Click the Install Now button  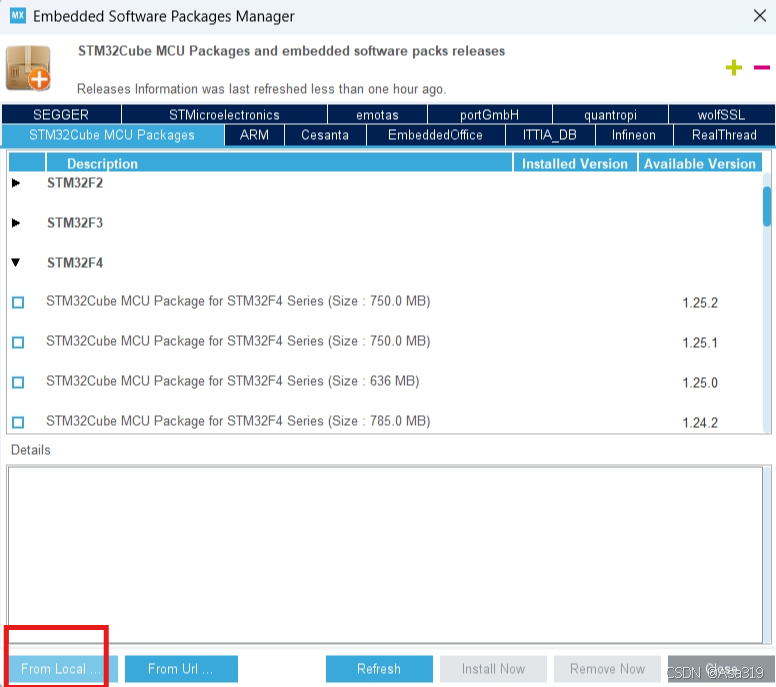(493, 669)
